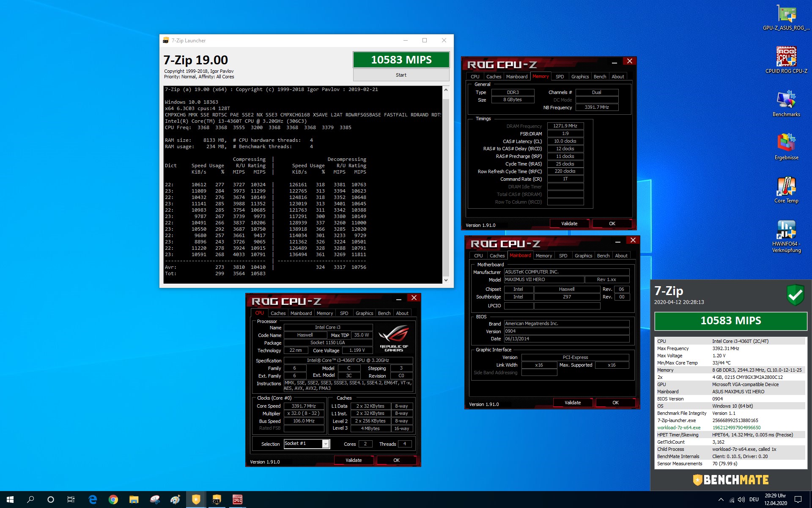The width and height of the screenshot is (812, 508).
Task: Open Socket #1 selection dropdown
Action: (x=326, y=444)
